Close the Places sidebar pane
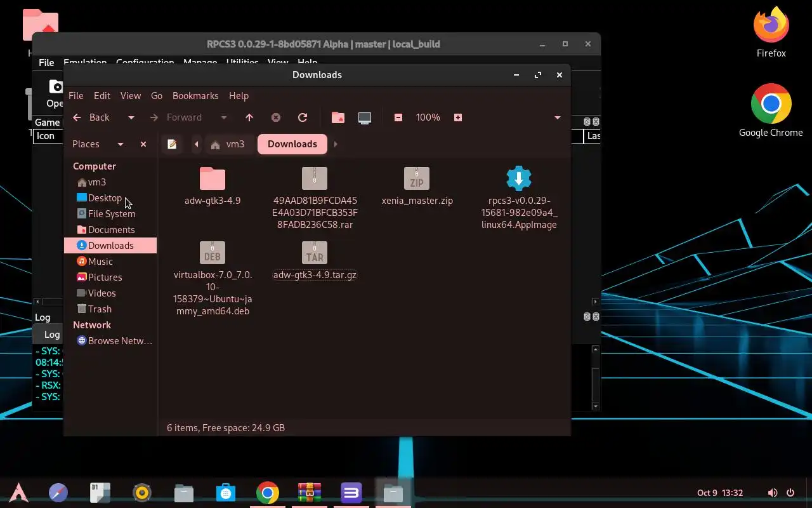 click(x=143, y=144)
